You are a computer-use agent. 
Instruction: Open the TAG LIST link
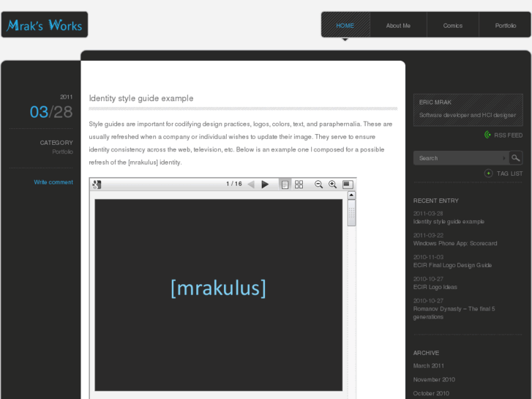509,174
